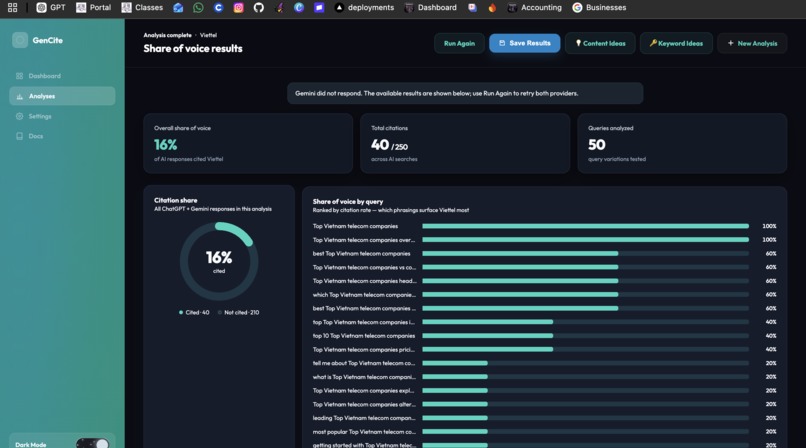Select Analyses in the sidebar
This screenshot has width=806, height=448.
click(62, 96)
